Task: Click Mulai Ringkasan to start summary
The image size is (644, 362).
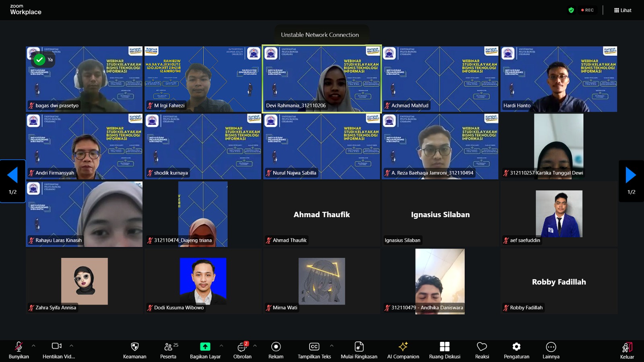Action: (359, 347)
